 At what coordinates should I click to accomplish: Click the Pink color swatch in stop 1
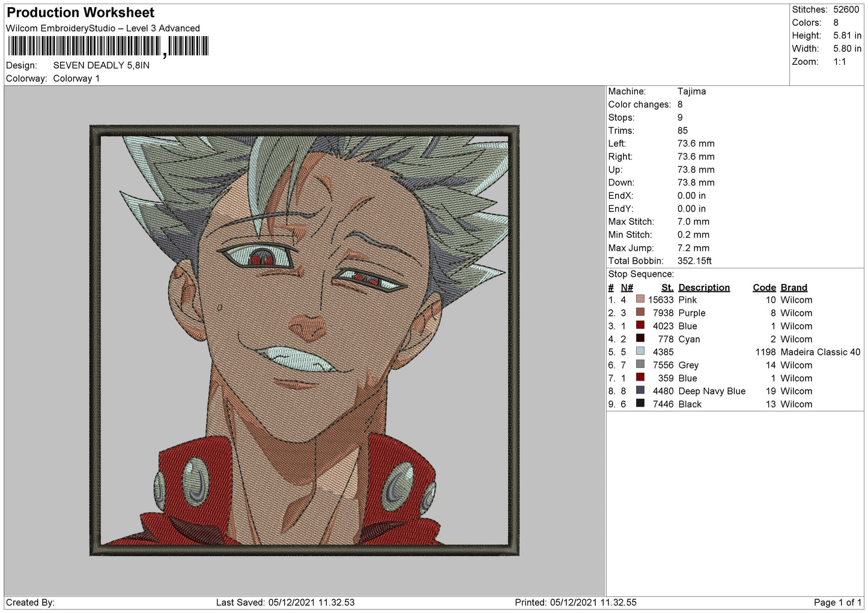point(640,299)
